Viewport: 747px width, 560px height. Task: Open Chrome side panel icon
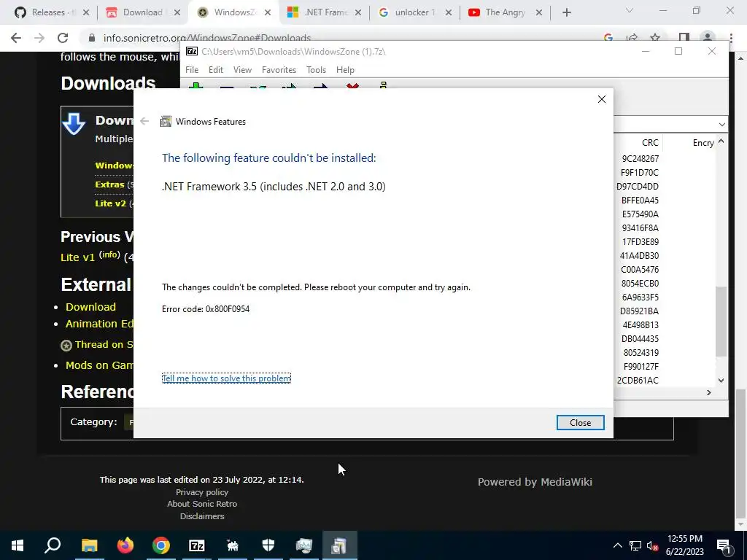(x=684, y=38)
